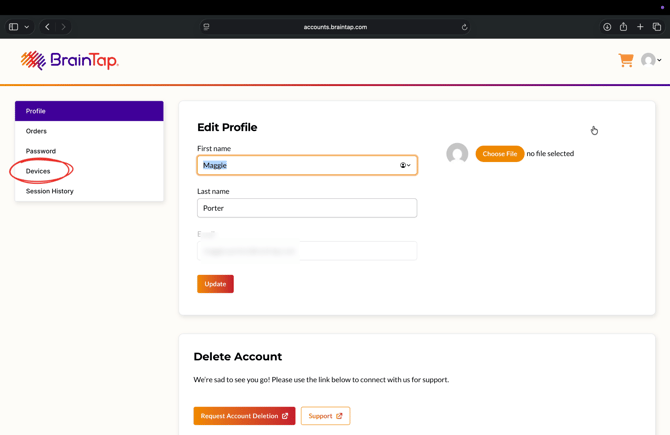Open the autofill contact dropdown in First name
This screenshot has height=435, width=670.
click(x=405, y=165)
